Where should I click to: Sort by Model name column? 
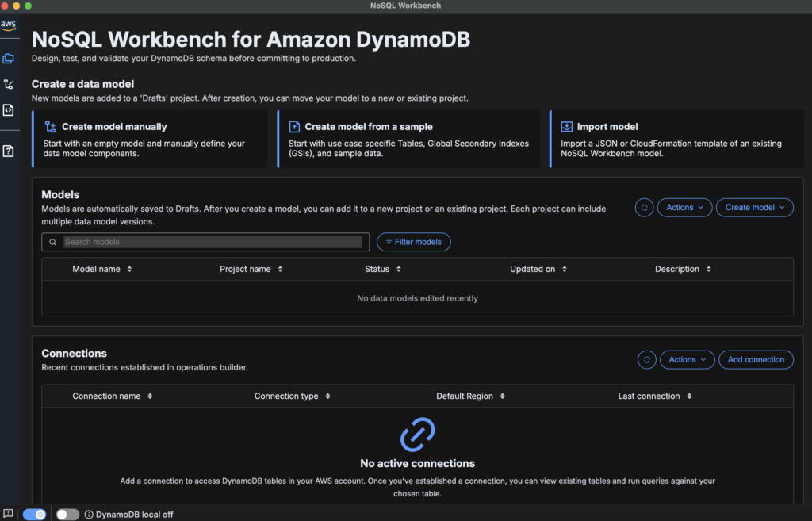102,270
